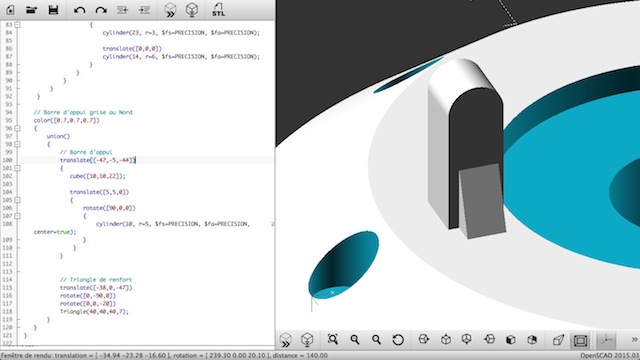
Task: Switch to the Right view
Action: tap(424, 339)
